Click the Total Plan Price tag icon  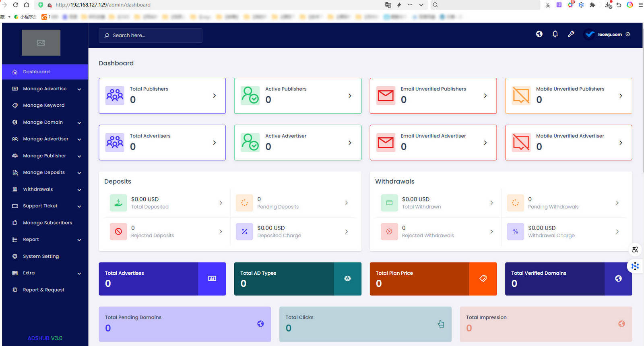pos(483,279)
